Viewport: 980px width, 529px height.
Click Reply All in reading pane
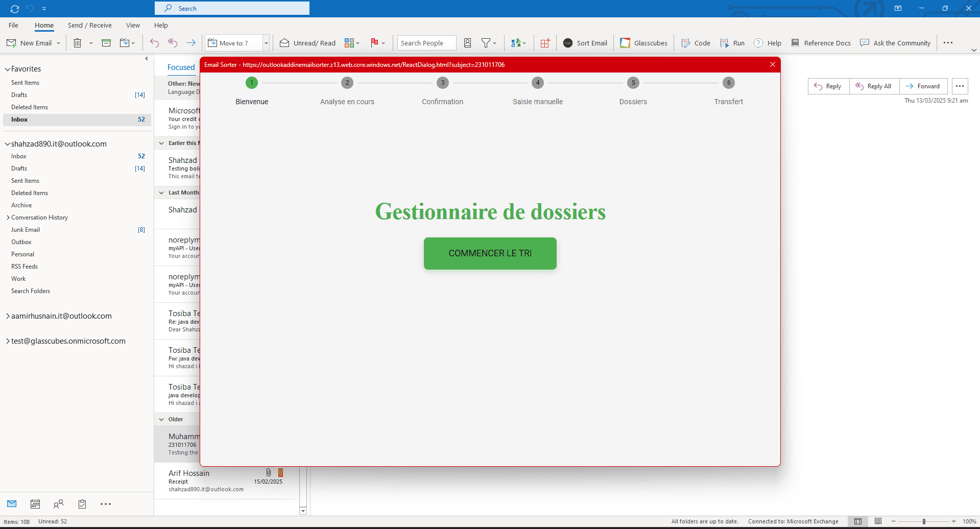(874, 86)
